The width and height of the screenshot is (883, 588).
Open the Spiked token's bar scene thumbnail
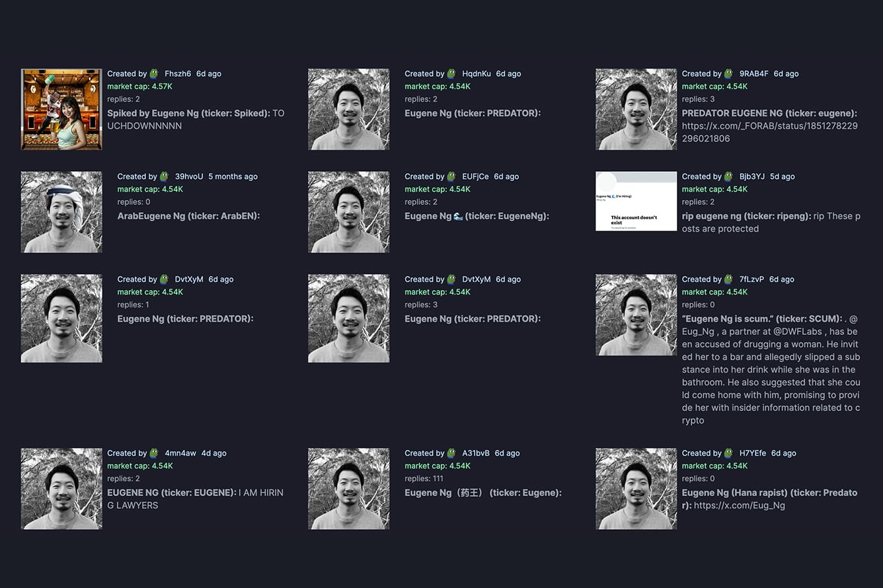61,110
